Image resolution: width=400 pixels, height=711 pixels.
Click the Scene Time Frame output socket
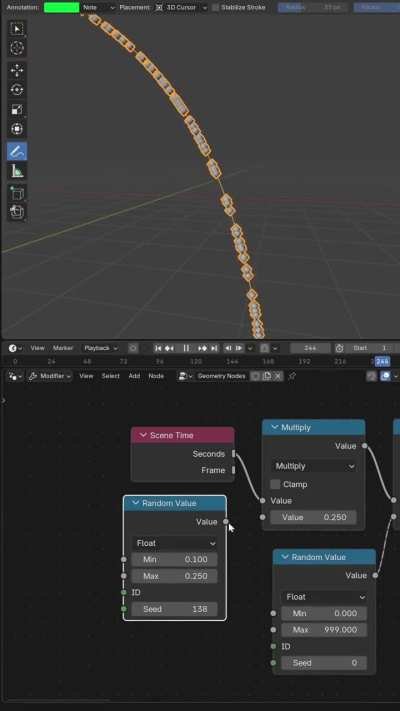pos(234,470)
